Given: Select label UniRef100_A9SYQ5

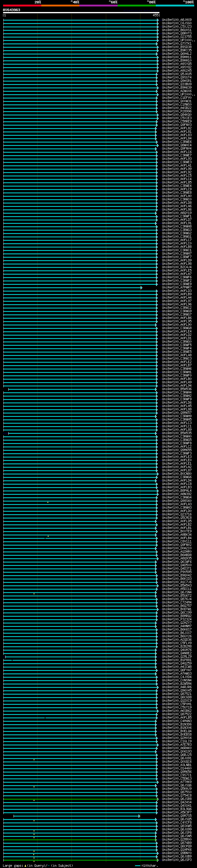Looking at the screenshot, I should click(177, 64).
